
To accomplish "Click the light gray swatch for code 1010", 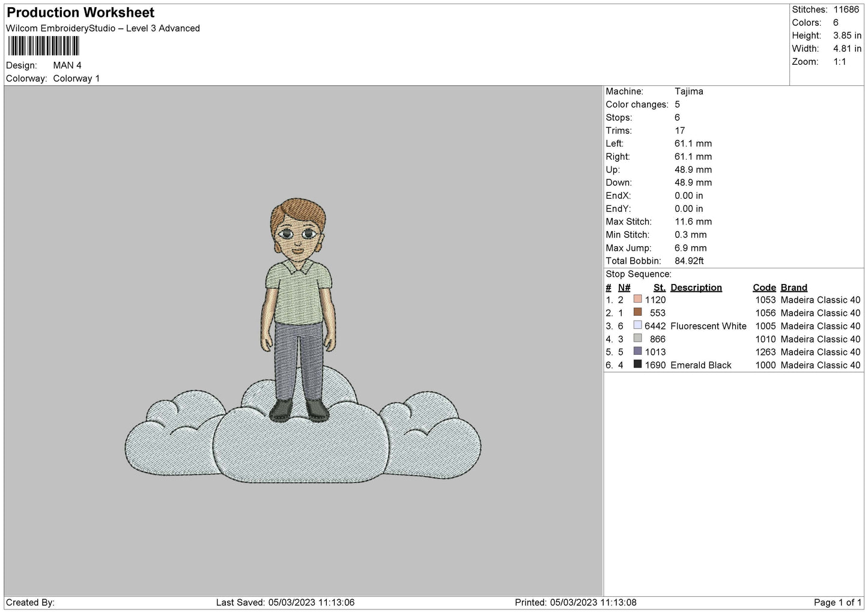I will pos(637,339).
